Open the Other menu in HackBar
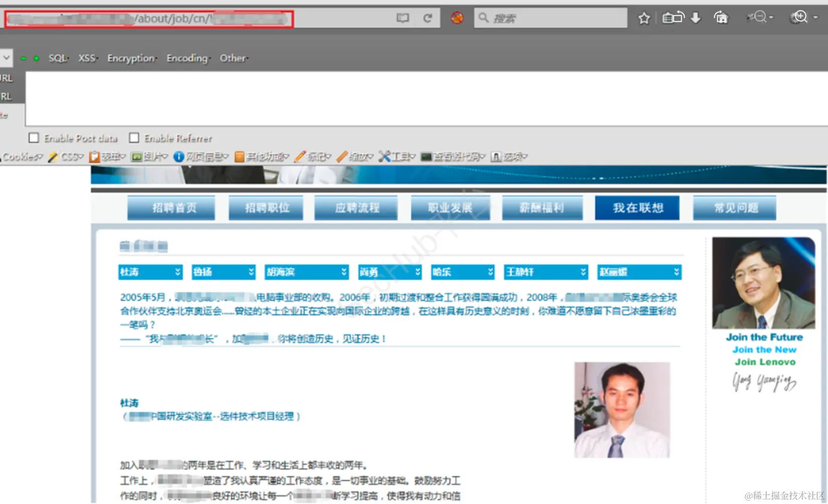Image resolution: width=828 pixels, height=504 pixels. point(233,58)
